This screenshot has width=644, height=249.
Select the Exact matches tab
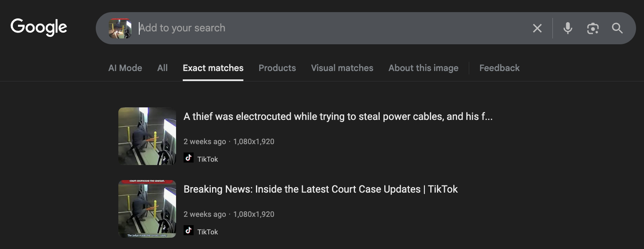[213, 68]
